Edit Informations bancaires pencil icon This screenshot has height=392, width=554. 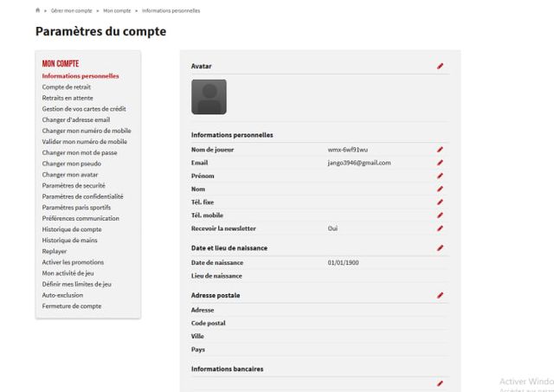tap(440, 383)
